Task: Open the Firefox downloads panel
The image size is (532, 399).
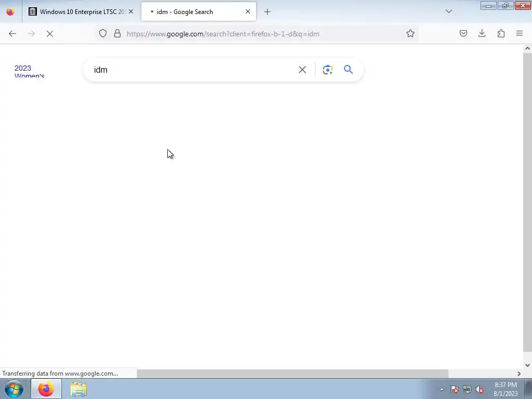Action: click(x=482, y=33)
